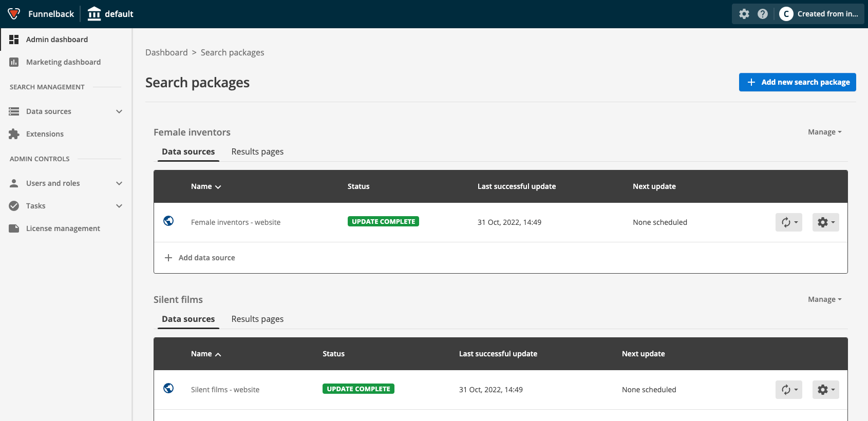Click Search packages breadcrumb text
This screenshot has width=868, height=421.
(232, 52)
